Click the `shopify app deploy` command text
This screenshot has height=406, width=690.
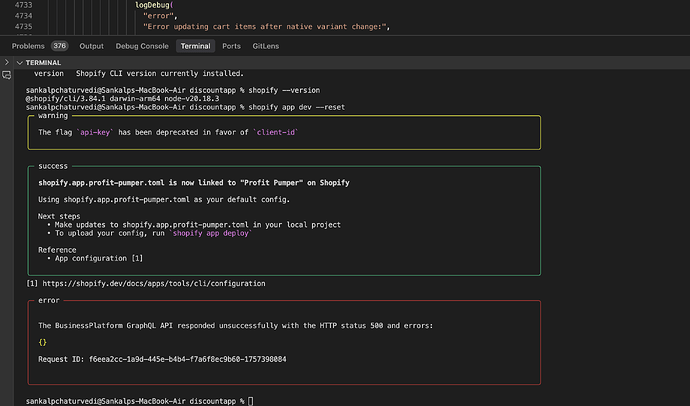209,232
